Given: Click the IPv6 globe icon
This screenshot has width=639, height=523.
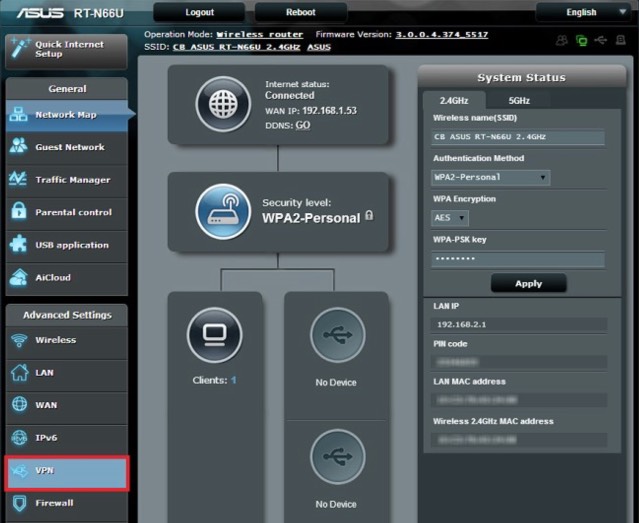Looking at the screenshot, I should click(x=19, y=437).
